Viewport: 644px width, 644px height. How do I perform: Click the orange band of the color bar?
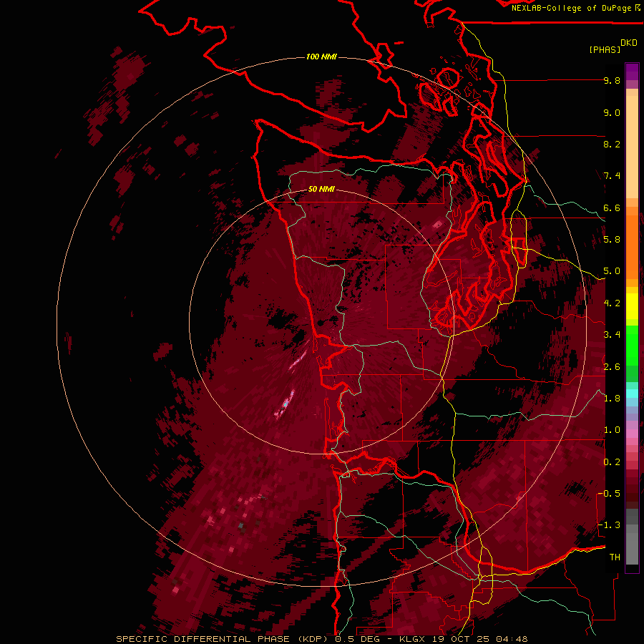[632, 246]
